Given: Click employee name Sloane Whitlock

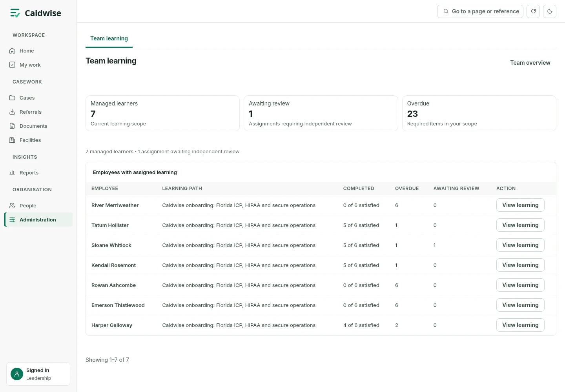Looking at the screenshot, I should tap(111, 245).
